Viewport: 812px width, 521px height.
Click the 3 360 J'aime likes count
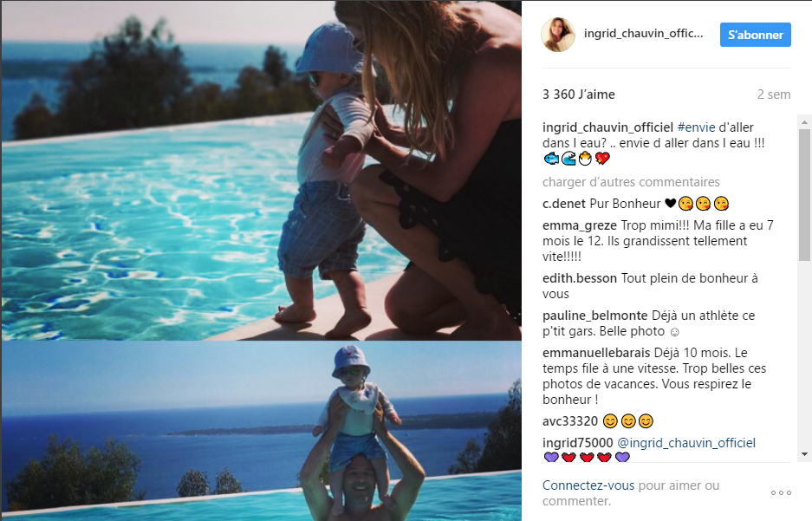[x=578, y=94]
